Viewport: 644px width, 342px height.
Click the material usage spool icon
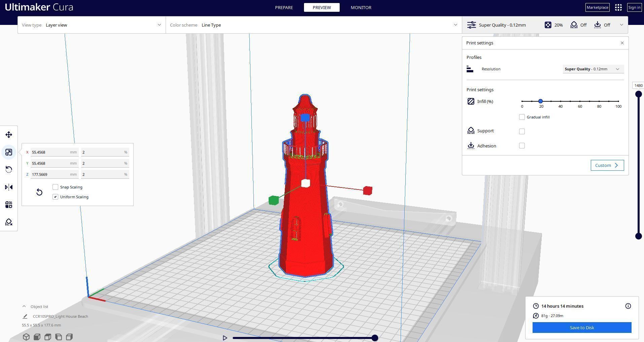click(x=536, y=316)
